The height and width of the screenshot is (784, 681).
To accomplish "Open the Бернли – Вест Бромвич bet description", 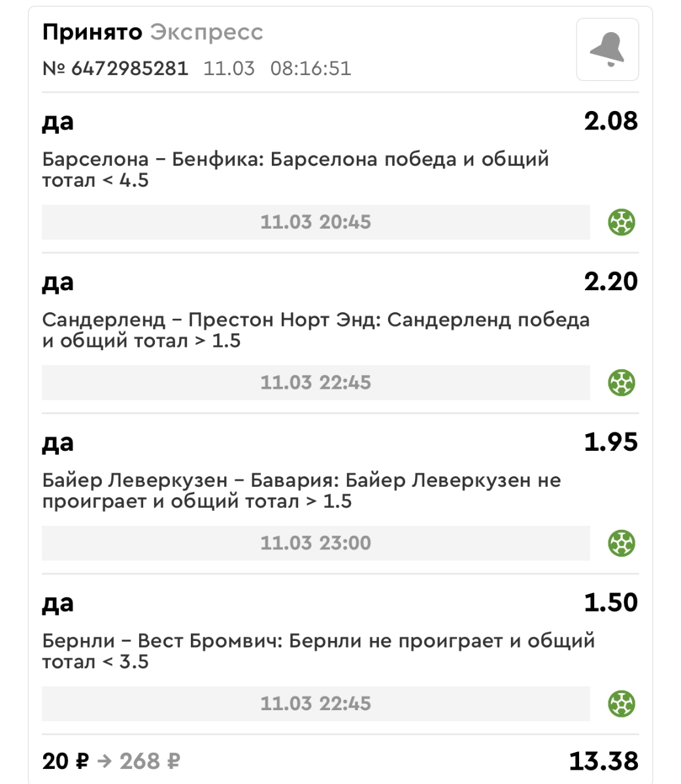I will tap(319, 651).
